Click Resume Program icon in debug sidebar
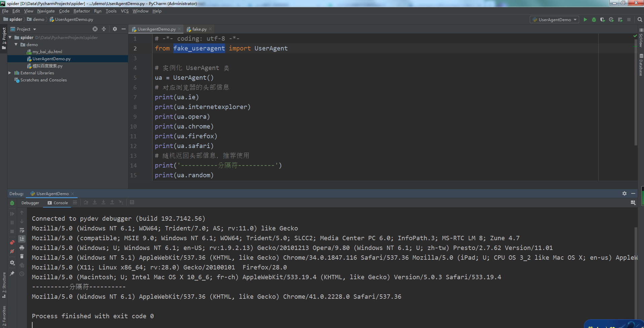The height and width of the screenshot is (328, 644). coord(12,214)
